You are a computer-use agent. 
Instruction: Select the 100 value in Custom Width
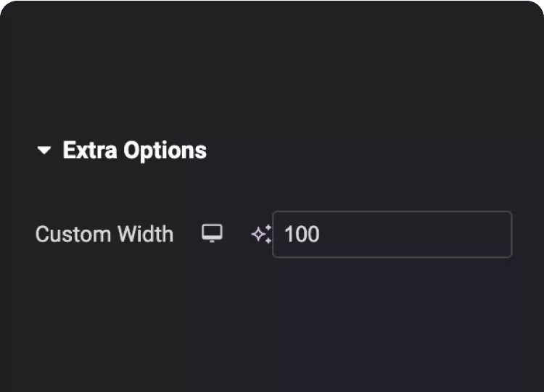302,234
